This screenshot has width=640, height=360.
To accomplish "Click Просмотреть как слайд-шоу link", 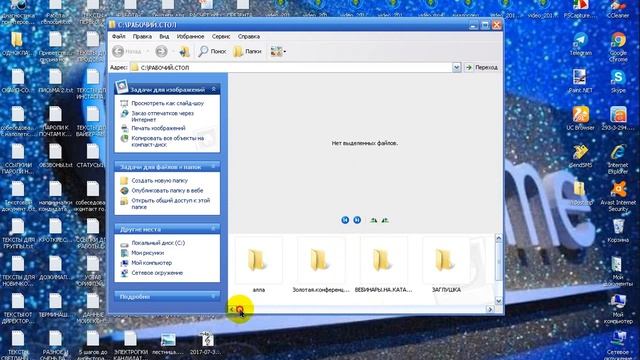I will click(167, 103).
